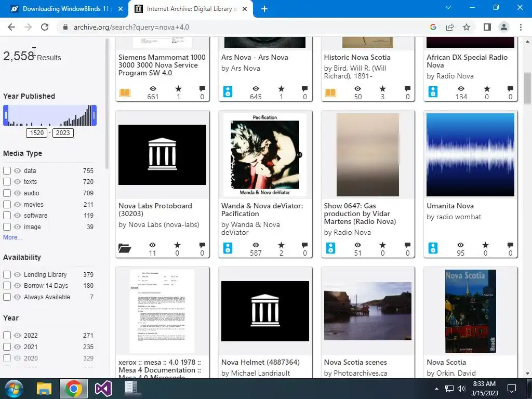Click the favorites star on Historic Nova Scotia card
This screenshot has height=399, width=532.
(383, 88)
